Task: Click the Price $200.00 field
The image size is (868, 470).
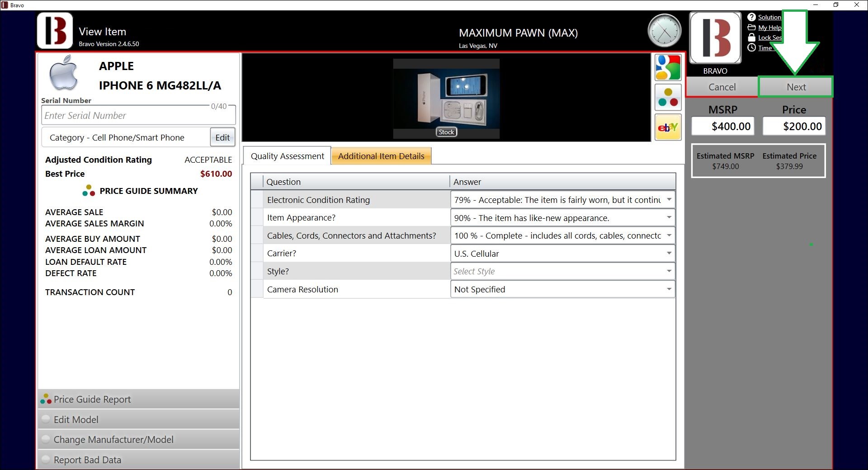Action: (x=794, y=126)
